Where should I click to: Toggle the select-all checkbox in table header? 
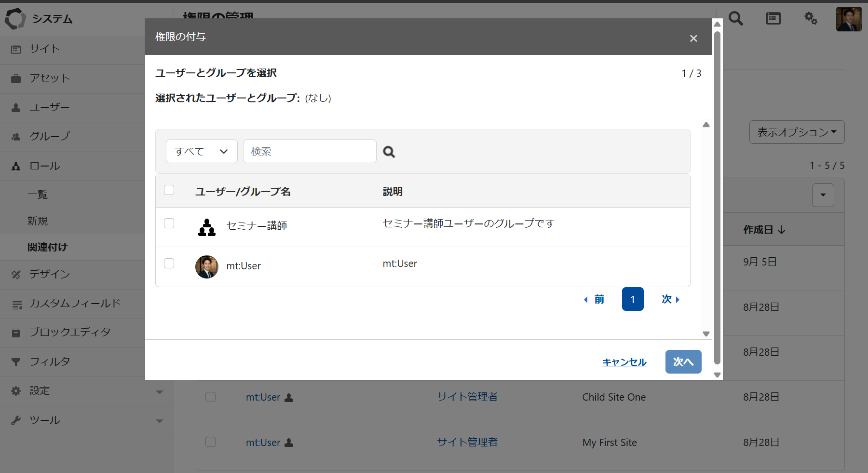[x=169, y=190]
